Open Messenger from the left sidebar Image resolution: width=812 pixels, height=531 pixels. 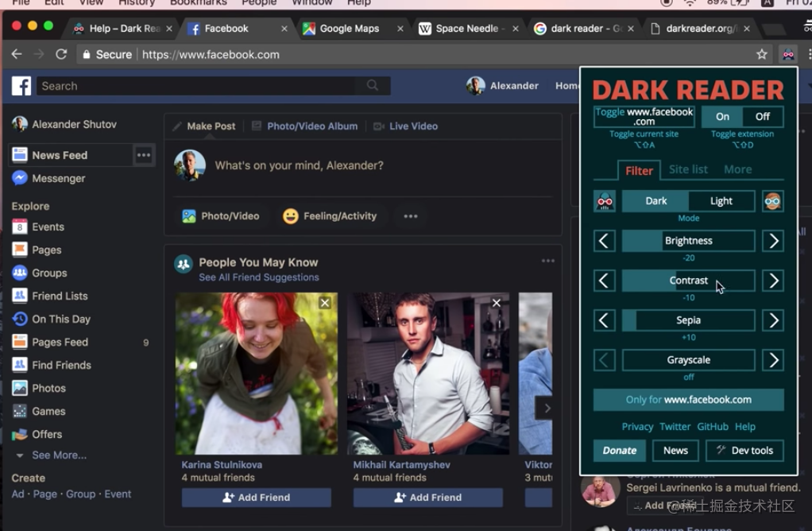tap(48, 178)
